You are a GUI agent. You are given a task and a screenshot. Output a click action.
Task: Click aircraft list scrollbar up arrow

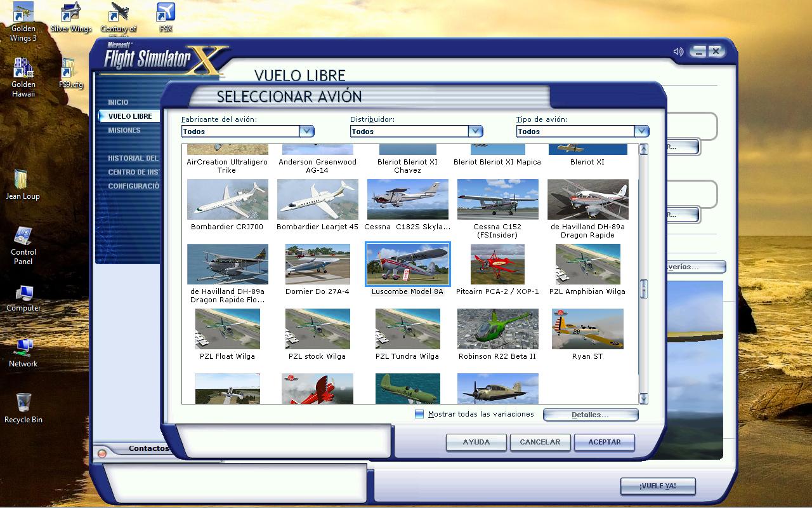tap(643, 149)
